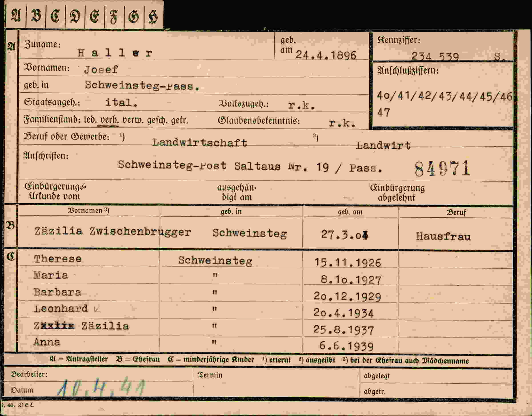
Task: Select the index tab letter D
Action: pyautogui.click(x=75, y=16)
